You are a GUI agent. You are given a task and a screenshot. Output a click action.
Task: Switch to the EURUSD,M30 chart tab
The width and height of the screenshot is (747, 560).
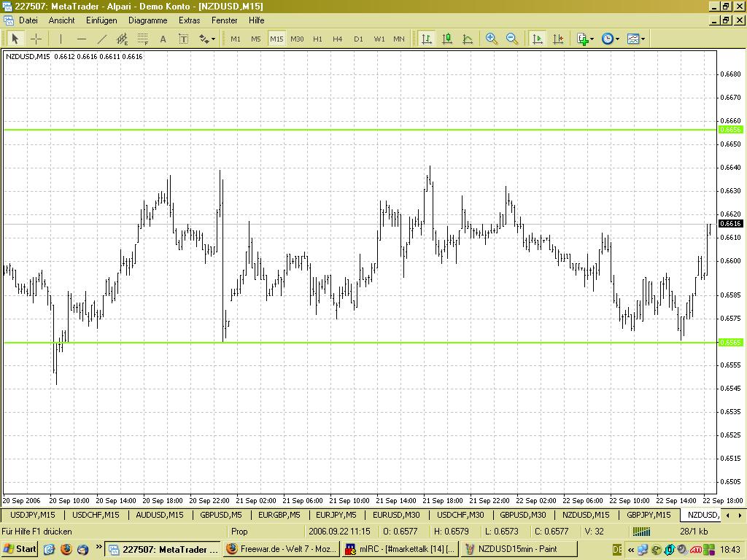click(395, 515)
